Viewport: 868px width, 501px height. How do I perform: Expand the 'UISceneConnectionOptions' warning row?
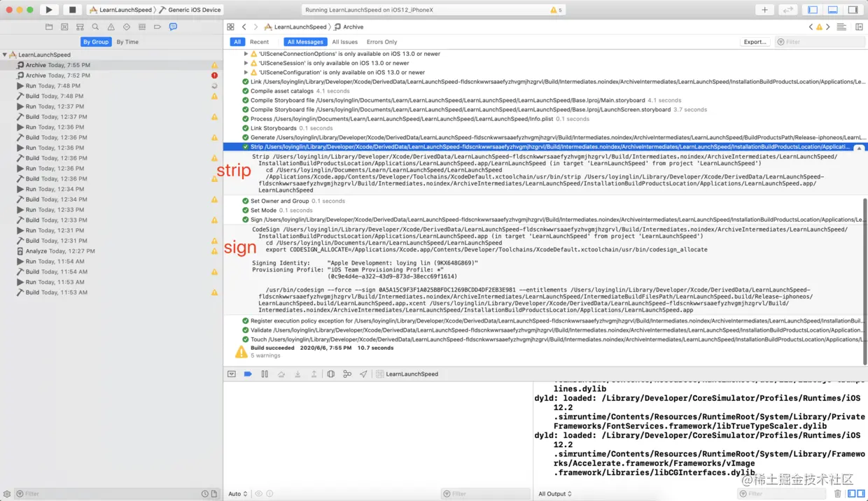[246, 54]
